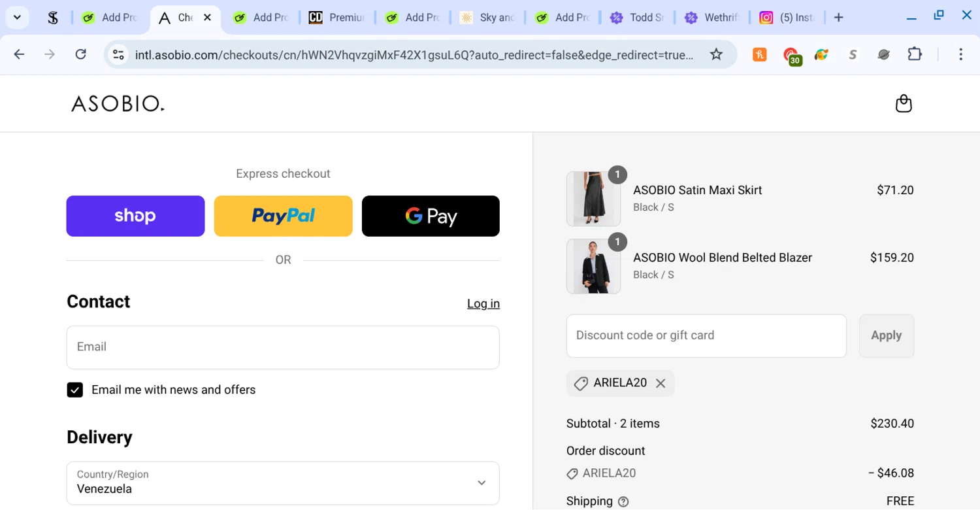
Task: Open the grey planet extension icon
Action: 883,54
